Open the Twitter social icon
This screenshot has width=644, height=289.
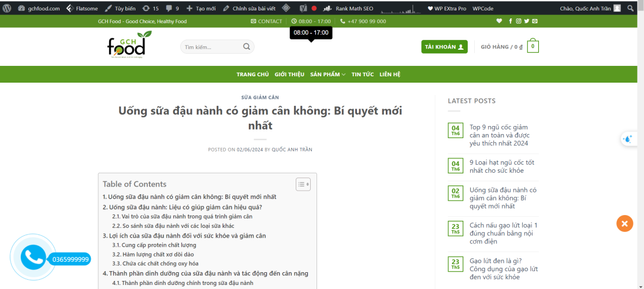tap(527, 21)
